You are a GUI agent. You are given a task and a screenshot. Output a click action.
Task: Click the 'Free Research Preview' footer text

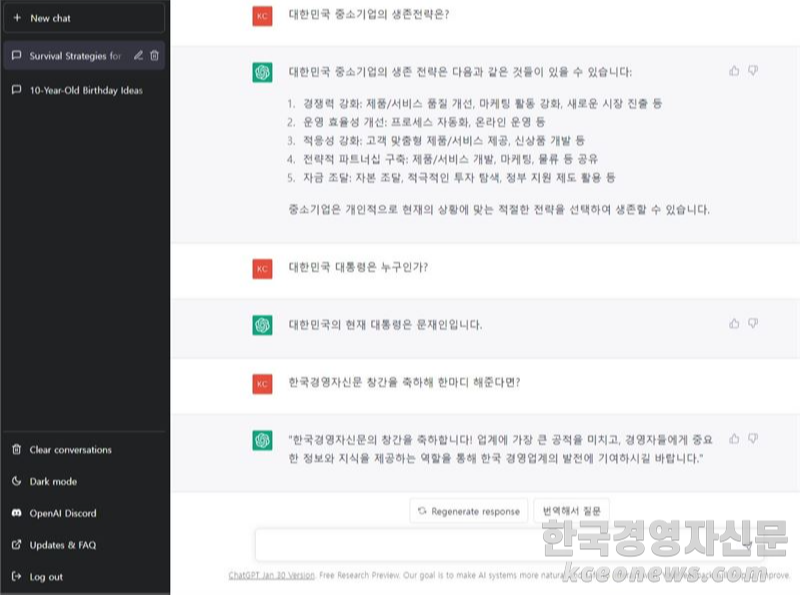point(359,575)
